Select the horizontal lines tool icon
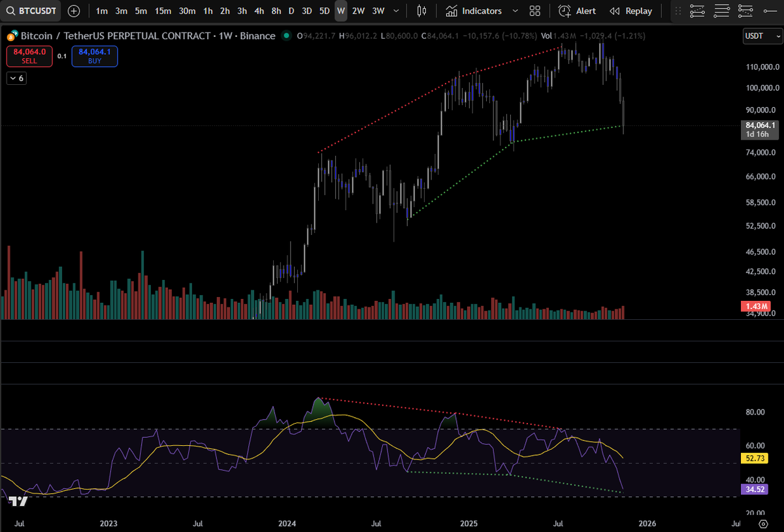Image resolution: width=784 pixels, height=532 pixels. tap(721, 10)
